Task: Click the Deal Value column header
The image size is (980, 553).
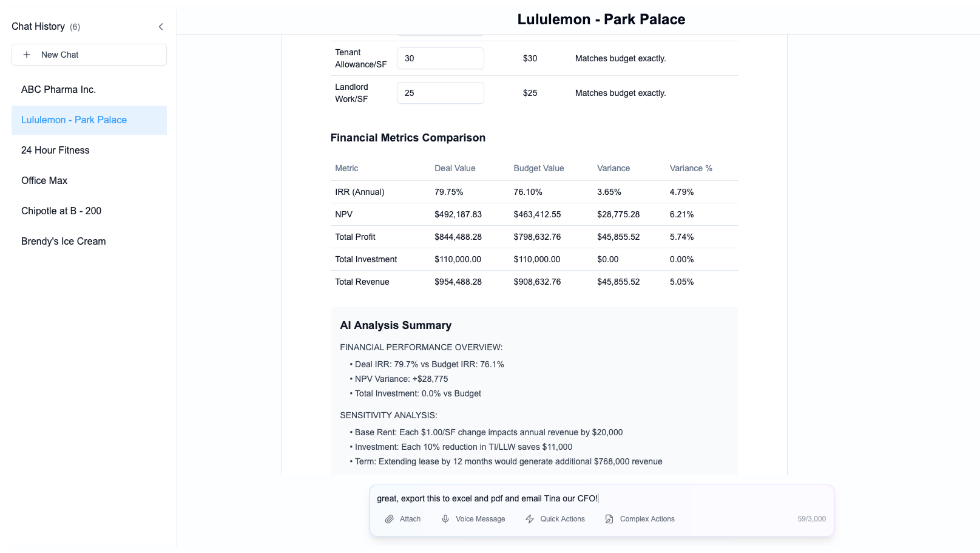Action: (x=455, y=168)
